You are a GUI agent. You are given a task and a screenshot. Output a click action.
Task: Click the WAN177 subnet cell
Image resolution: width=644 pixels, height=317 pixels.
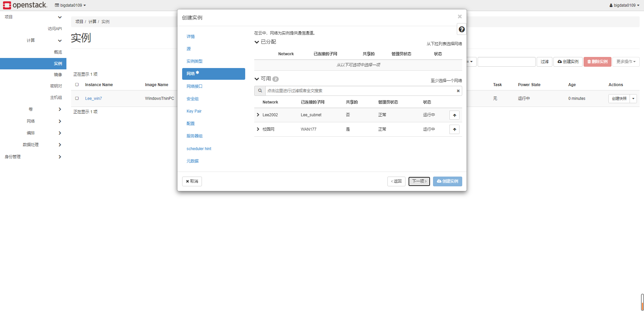point(308,129)
